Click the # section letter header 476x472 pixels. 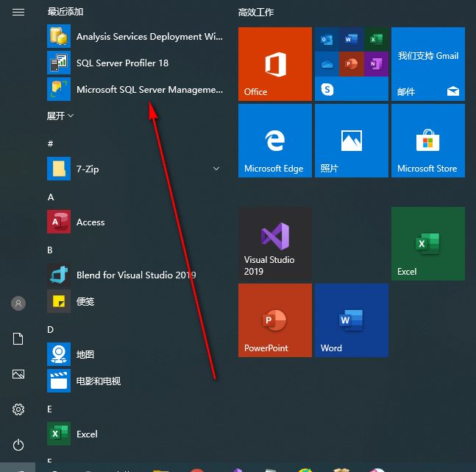[x=50, y=144]
